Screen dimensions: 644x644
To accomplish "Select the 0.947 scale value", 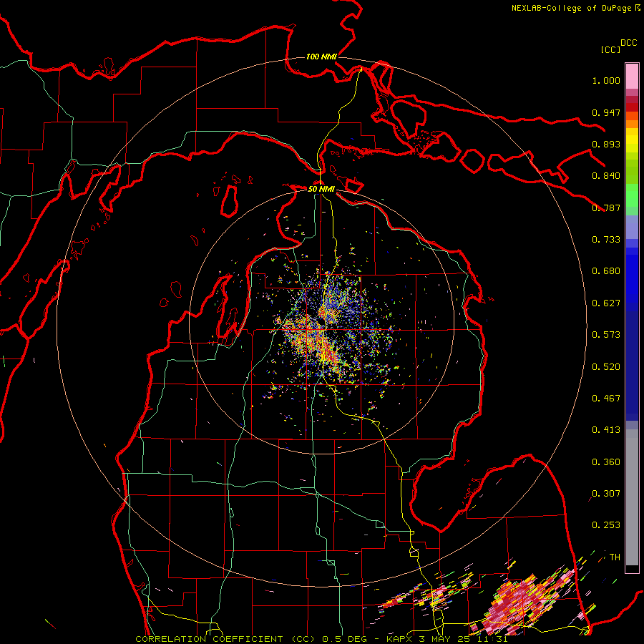I will 606,112.
